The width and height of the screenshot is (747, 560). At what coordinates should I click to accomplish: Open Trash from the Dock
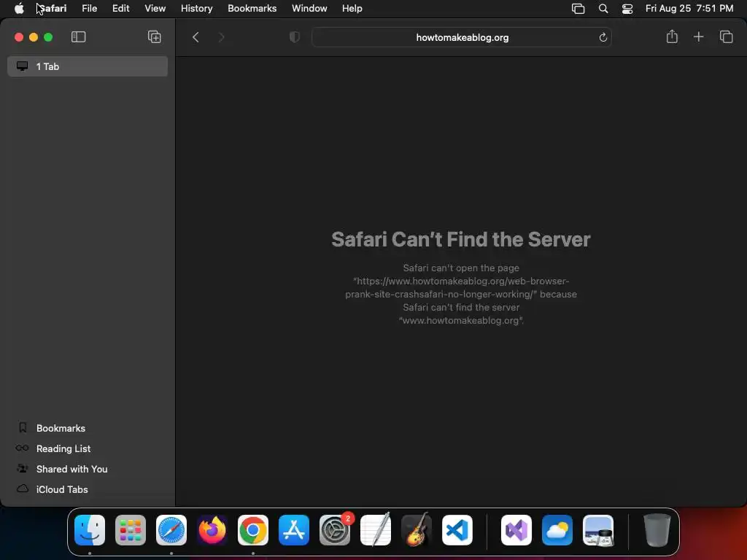[657, 529]
